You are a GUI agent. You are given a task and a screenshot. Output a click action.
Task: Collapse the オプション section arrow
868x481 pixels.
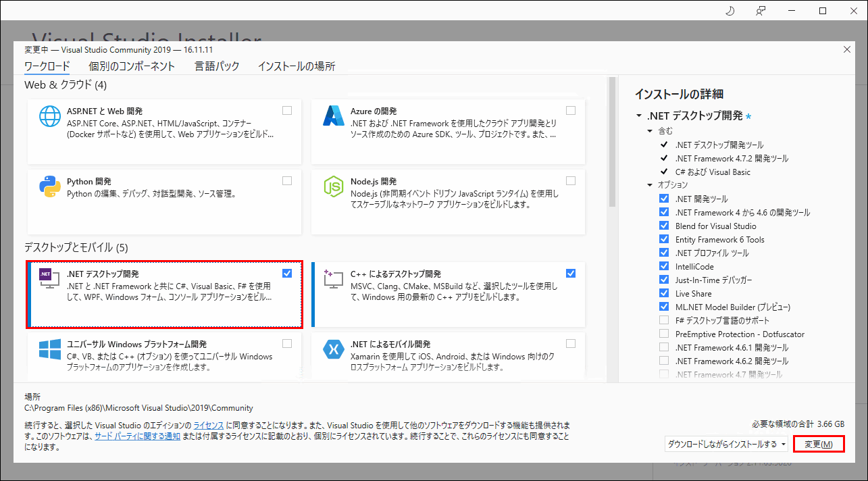click(650, 184)
